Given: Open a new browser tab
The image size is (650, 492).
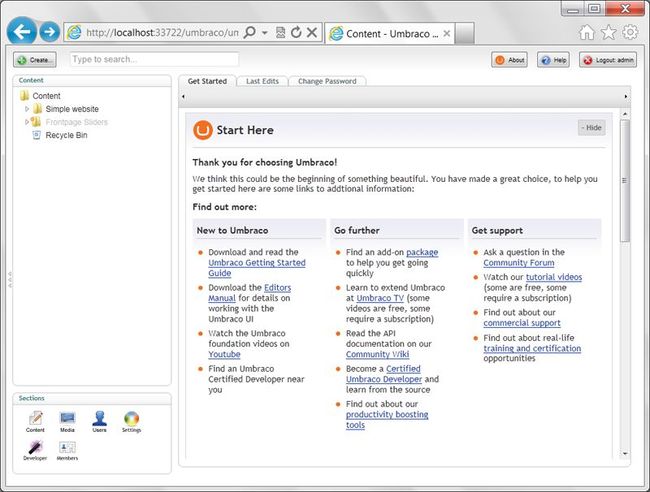Looking at the screenshot, I should pyautogui.click(x=464, y=33).
